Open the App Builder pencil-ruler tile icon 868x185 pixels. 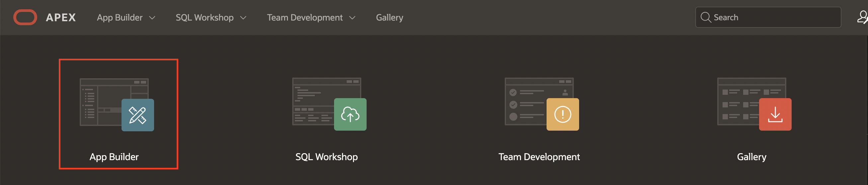[x=138, y=115]
